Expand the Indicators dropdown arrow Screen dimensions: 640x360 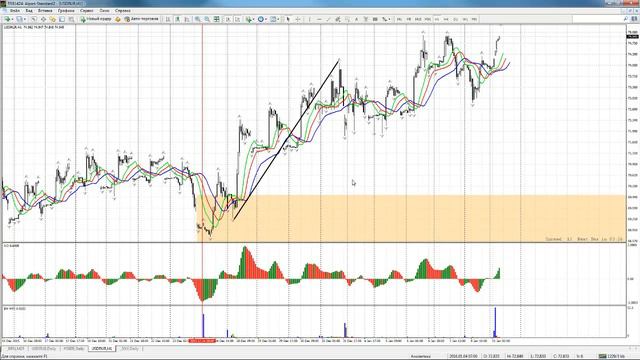(253, 19)
